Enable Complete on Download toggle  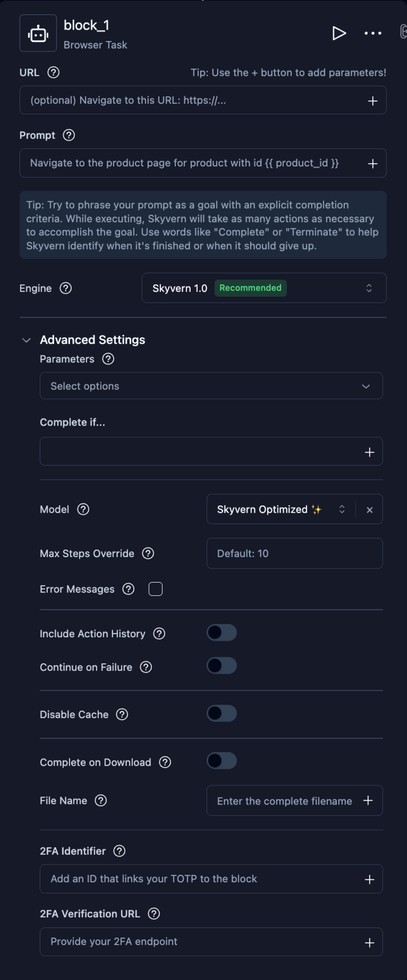(222, 761)
